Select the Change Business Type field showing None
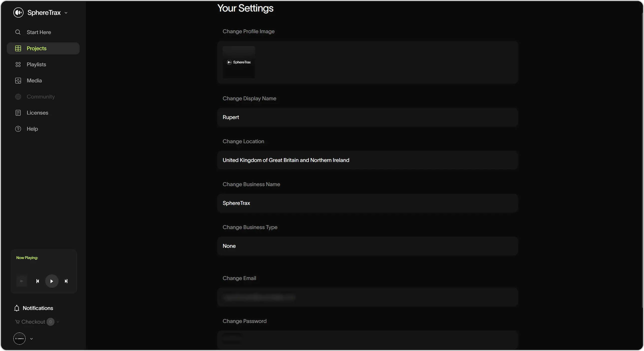 coord(367,246)
